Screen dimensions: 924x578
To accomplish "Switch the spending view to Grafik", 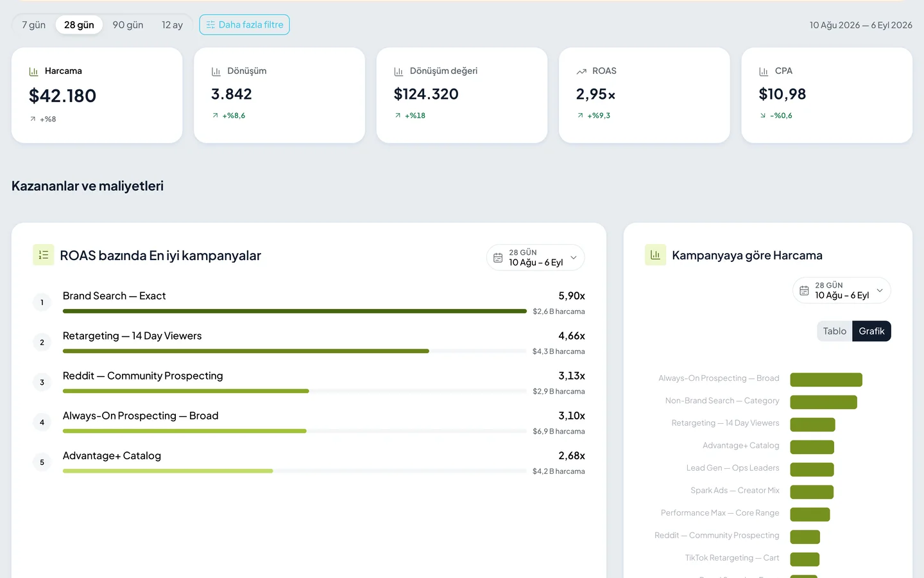I will tap(871, 331).
